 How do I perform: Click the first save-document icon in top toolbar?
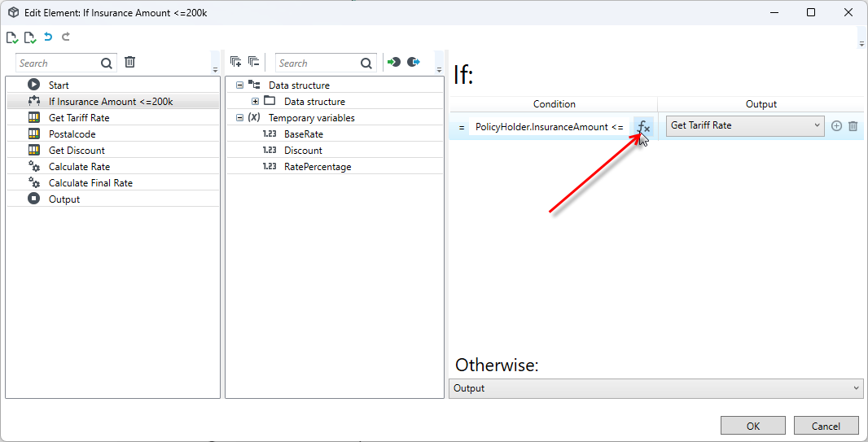[11, 37]
